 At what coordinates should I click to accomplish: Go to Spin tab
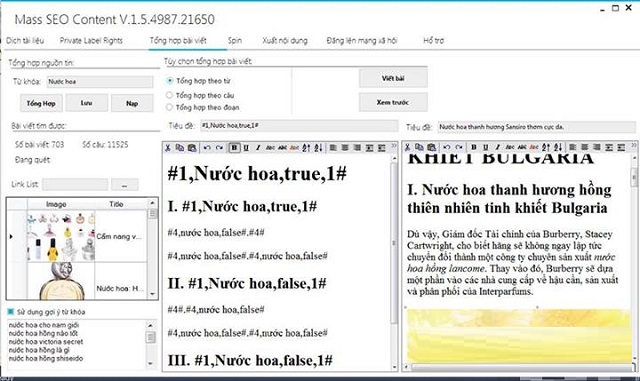235,40
